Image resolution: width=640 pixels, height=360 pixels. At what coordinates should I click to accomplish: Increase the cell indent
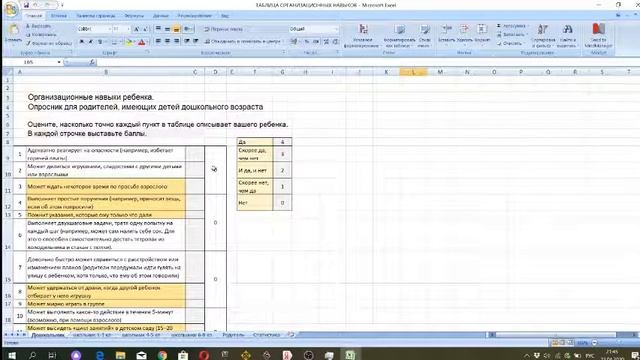click(x=196, y=41)
